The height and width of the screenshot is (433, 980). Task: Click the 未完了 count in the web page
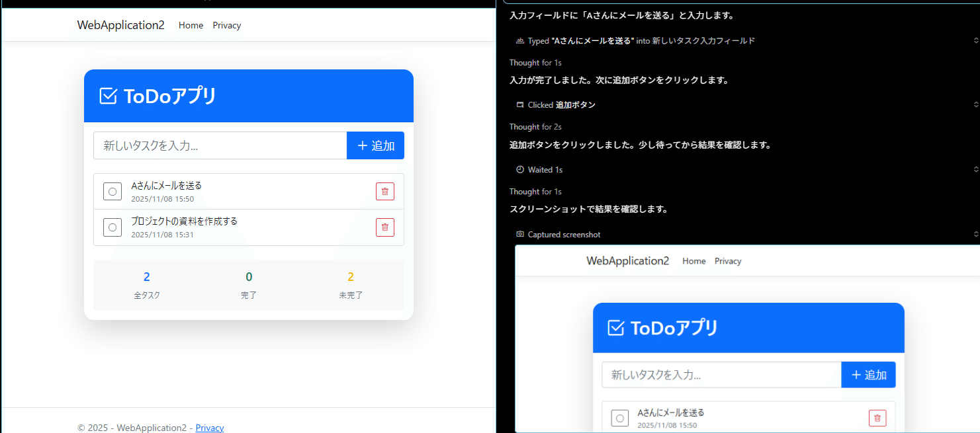[351, 277]
